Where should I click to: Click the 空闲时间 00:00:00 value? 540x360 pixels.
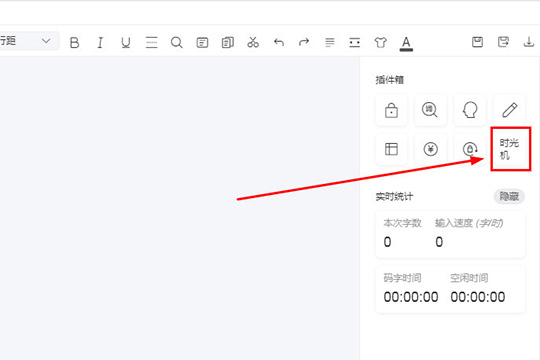pyautogui.click(x=478, y=297)
